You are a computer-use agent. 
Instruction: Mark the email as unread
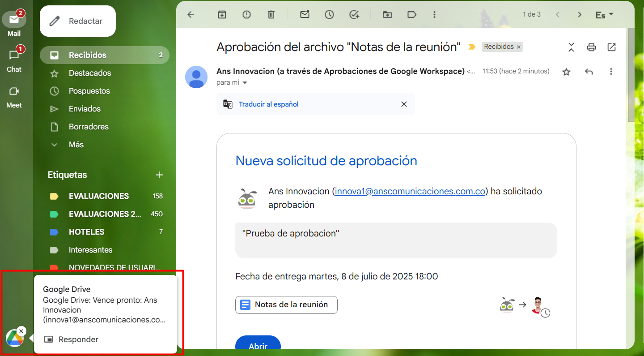pyautogui.click(x=305, y=15)
